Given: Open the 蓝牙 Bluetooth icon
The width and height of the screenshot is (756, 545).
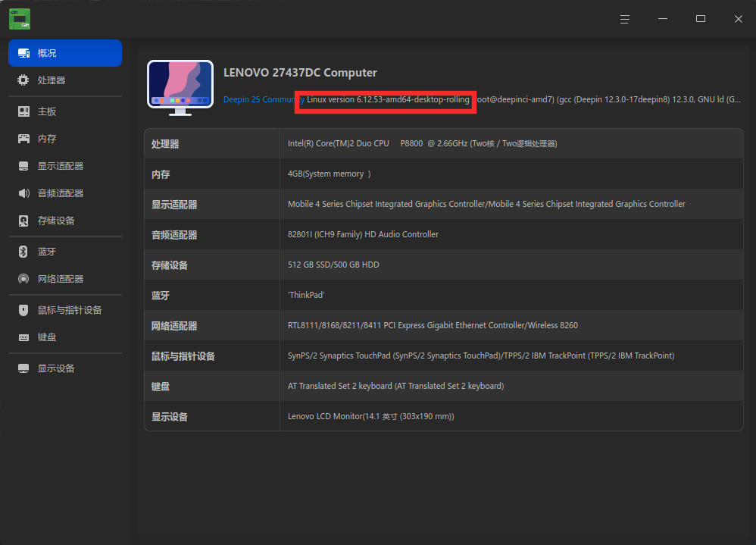Looking at the screenshot, I should coord(23,252).
